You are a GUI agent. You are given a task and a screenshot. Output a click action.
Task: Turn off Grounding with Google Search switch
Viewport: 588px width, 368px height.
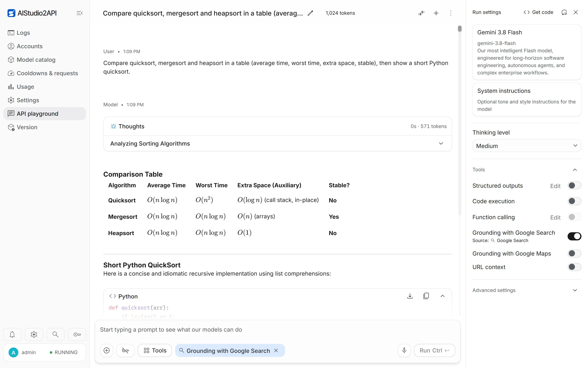[x=574, y=236]
